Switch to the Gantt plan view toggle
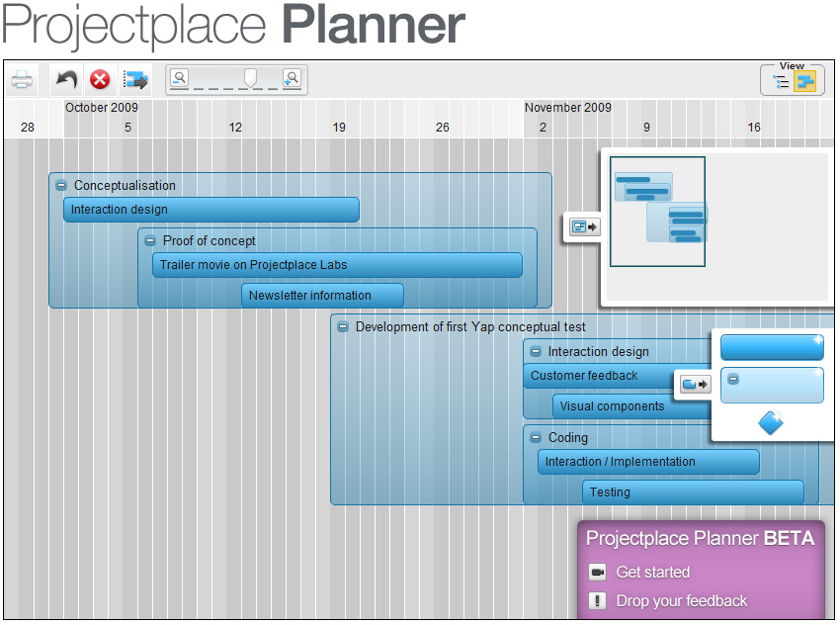Image resolution: width=840 pixels, height=625 pixels. (804, 81)
